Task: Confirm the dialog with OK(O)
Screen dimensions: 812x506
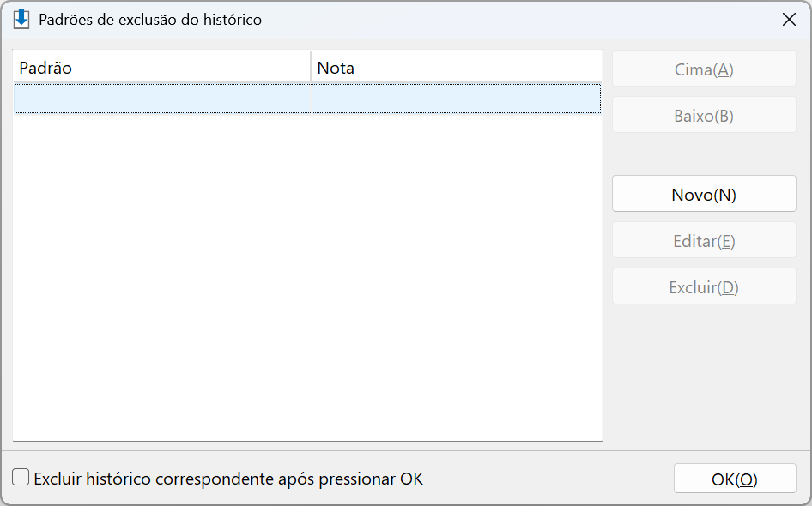Action: (735, 479)
